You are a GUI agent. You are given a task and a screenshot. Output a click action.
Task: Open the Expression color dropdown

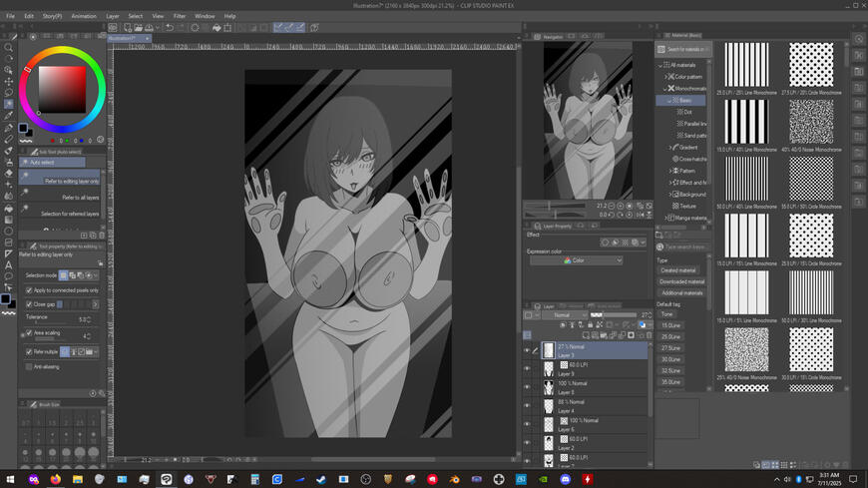click(x=578, y=260)
